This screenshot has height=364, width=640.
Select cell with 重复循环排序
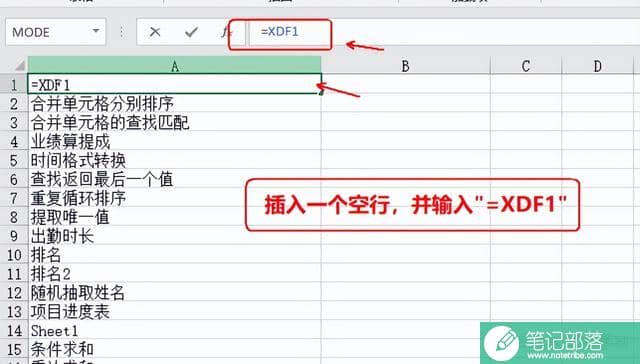[x=175, y=198]
